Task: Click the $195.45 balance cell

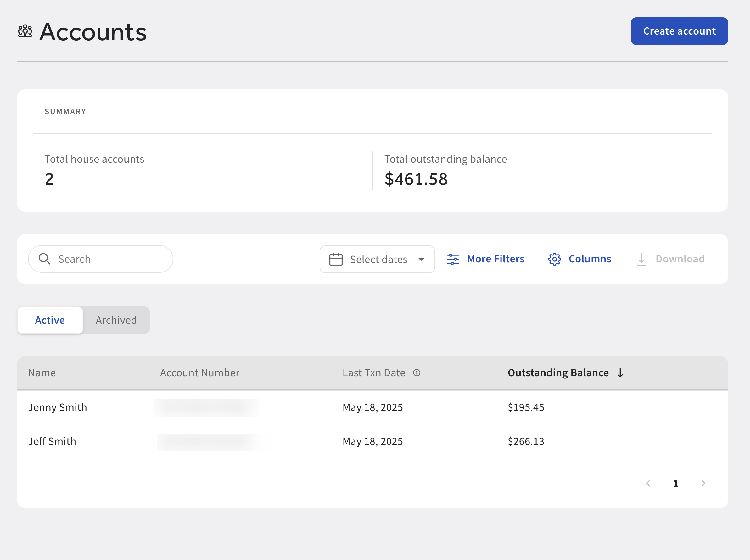Action: coord(526,407)
